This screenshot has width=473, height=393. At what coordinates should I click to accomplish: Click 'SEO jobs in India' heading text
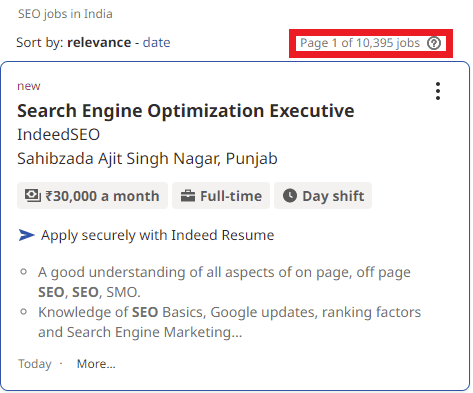click(x=65, y=14)
